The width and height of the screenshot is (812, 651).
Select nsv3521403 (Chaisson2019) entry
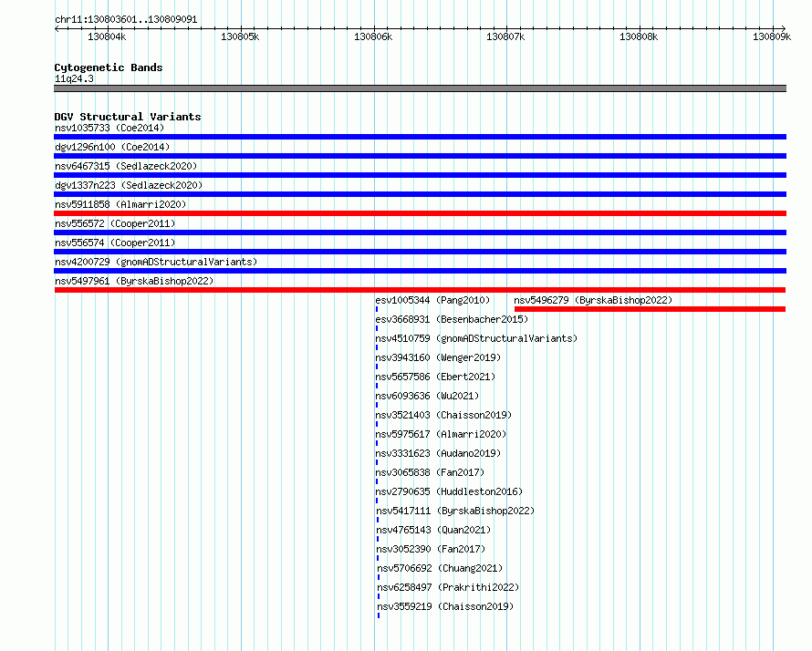pos(443,415)
